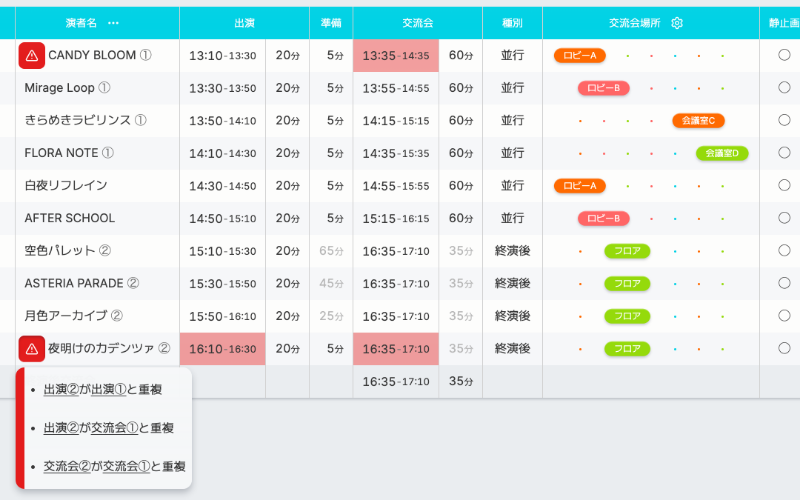Screen dimensions: 800x500
Task: Select the 16:35-17:10 cell in 夜明けのカデンツァ row
Action: point(396,349)
